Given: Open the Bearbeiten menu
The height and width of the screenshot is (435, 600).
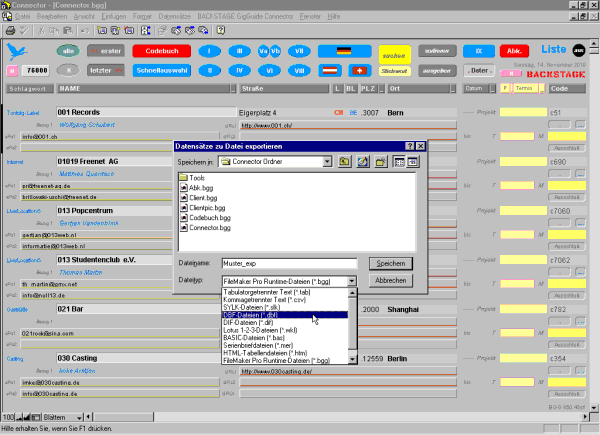Looking at the screenshot, I should (x=51, y=19).
